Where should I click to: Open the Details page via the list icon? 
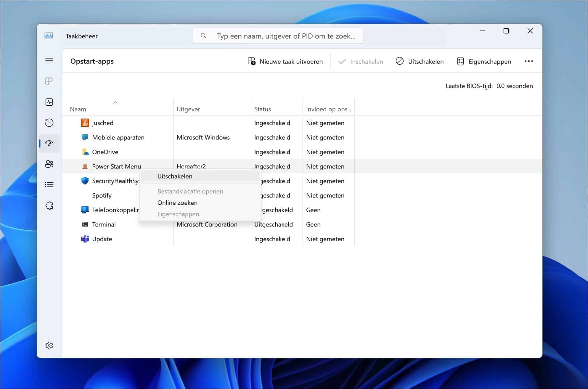tap(49, 185)
